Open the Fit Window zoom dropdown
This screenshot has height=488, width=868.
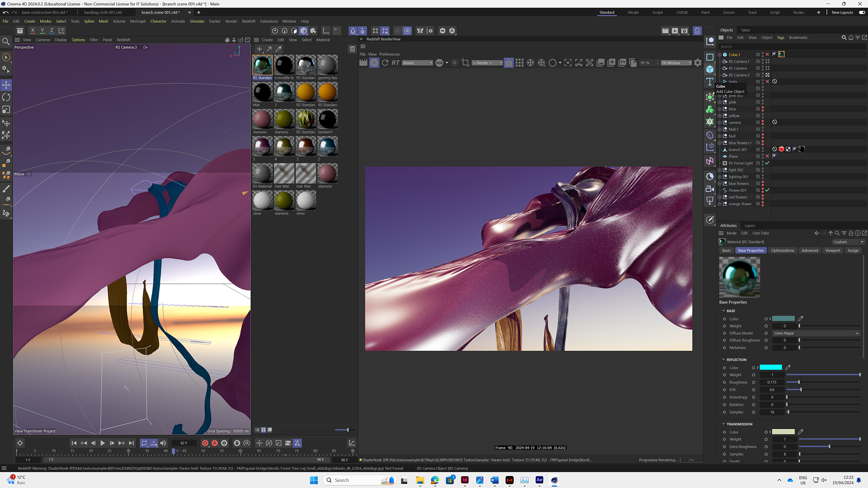point(676,63)
